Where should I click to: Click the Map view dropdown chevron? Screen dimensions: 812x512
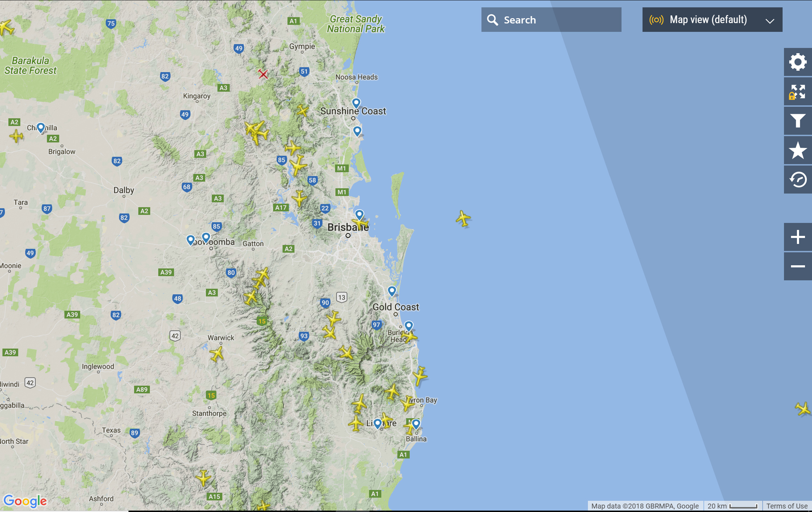coord(770,21)
